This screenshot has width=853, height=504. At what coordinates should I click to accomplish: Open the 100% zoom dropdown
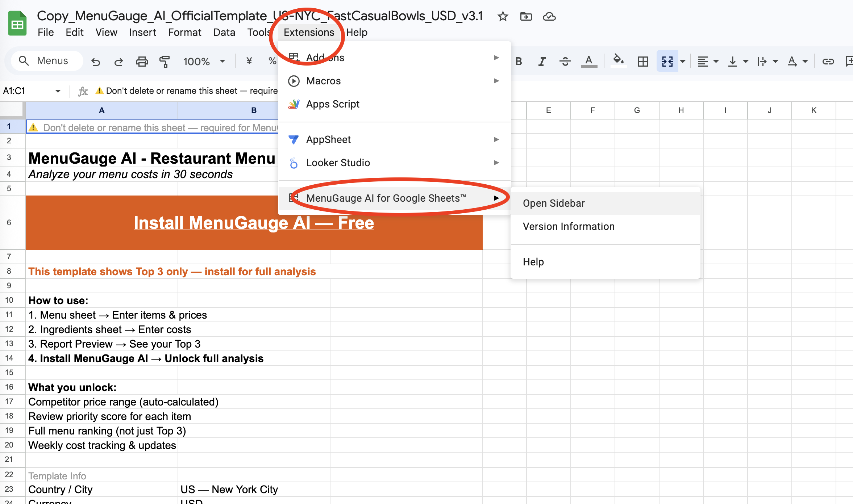(x=204, y=62)
